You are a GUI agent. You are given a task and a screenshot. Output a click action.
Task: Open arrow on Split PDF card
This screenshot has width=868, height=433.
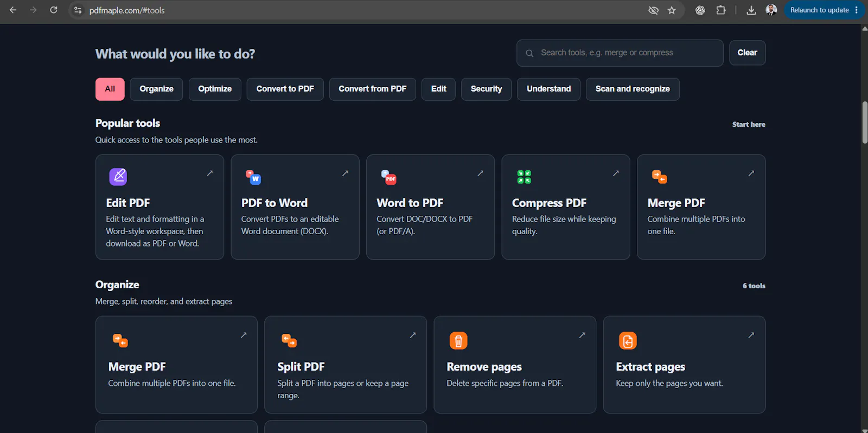point(413,335)
